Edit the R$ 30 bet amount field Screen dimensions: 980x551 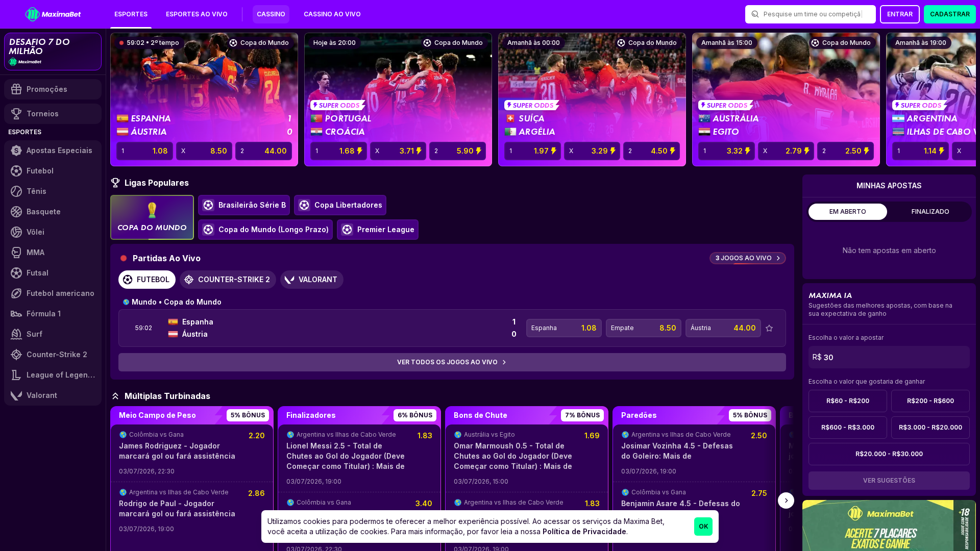pyautogui.click(x=889, y=357)
